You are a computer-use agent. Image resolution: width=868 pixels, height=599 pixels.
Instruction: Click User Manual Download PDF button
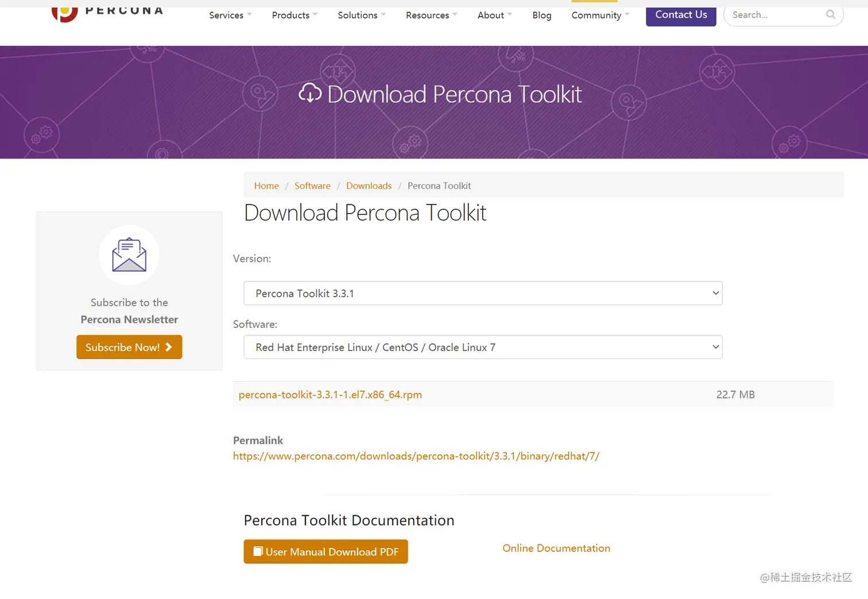[325, 551]
